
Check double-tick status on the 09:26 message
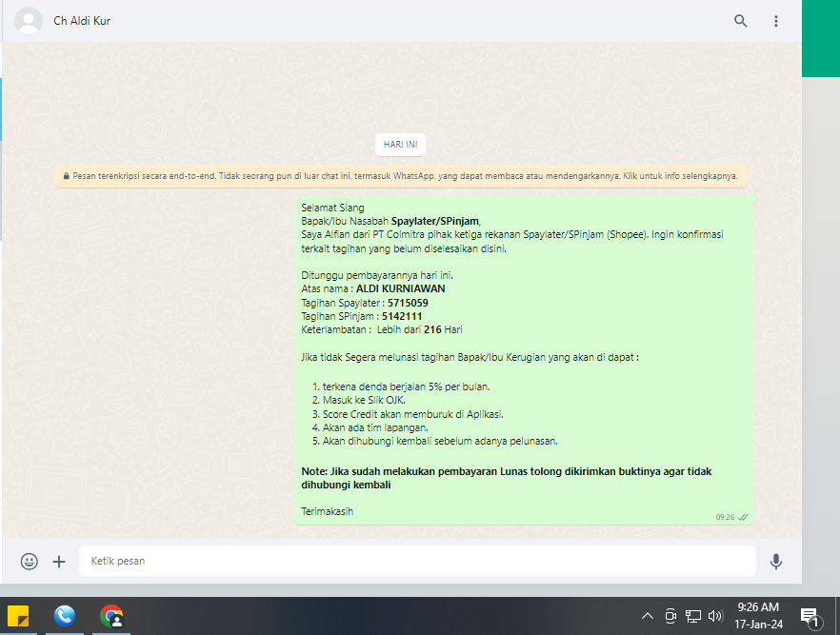click(743, 517)
